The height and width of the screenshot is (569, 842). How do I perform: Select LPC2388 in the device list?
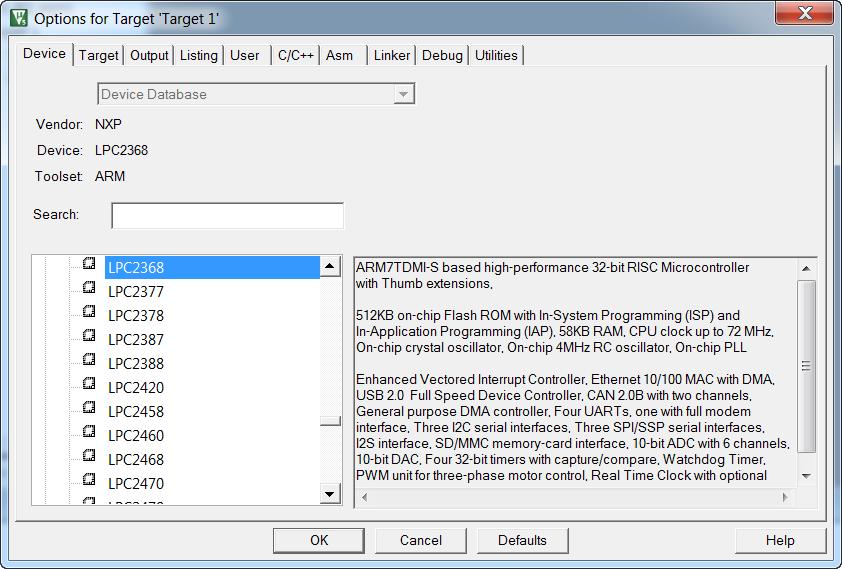tap(136, 363)
